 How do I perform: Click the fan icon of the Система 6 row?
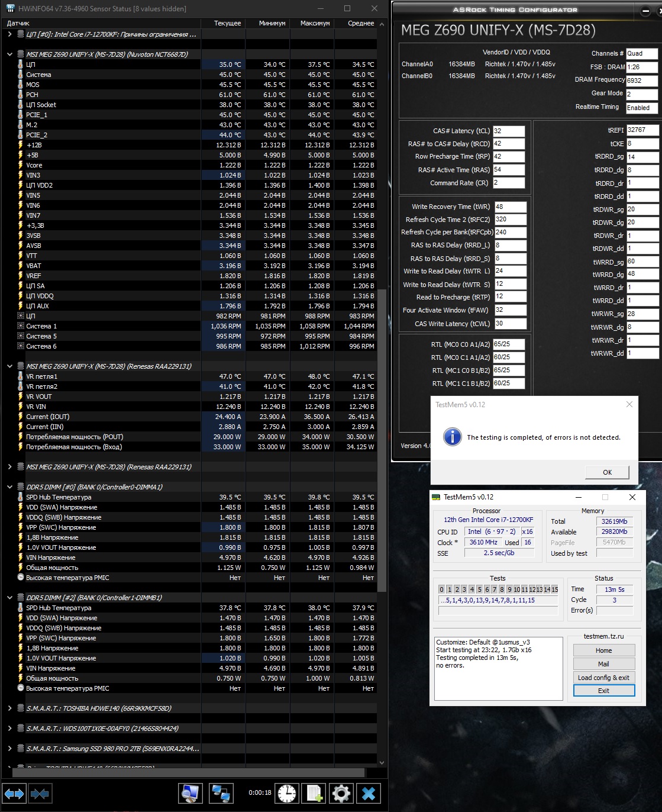(x=21, y=346)
